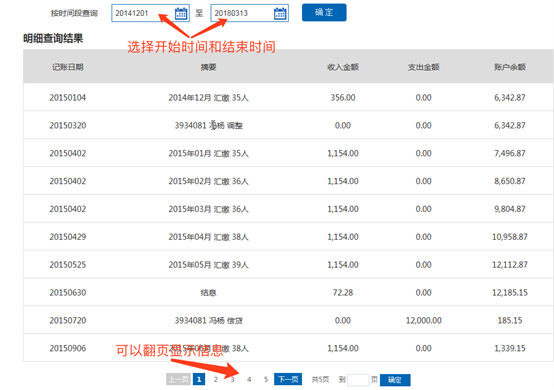Click the 结息 summary cell
The image size is (554, 390).
click(x=208, y=292)
